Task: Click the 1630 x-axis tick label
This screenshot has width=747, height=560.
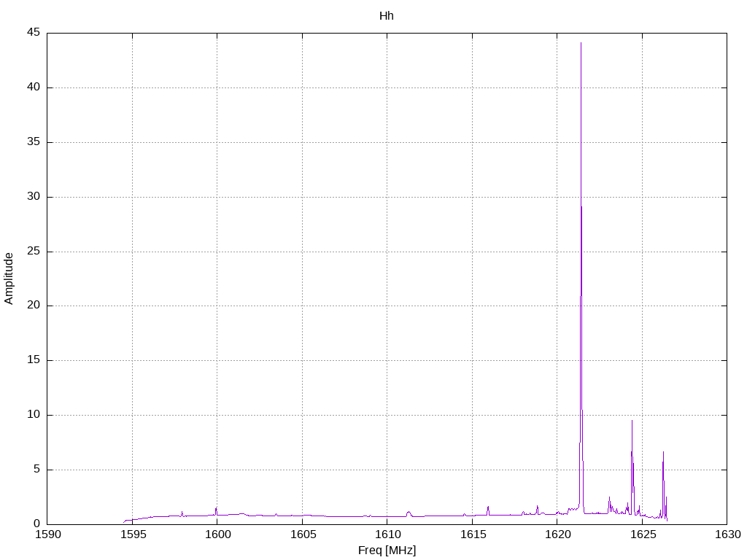Action: coord(728,534)
